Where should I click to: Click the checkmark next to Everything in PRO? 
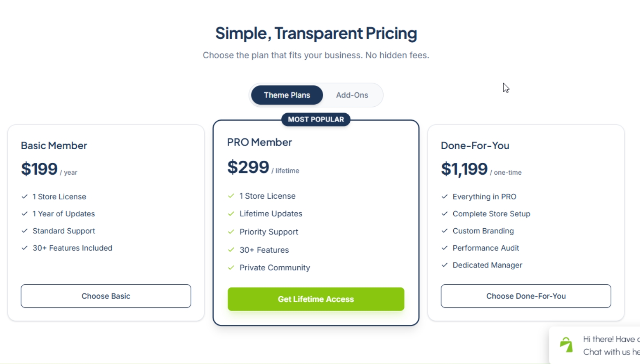pyautogui.click(x=444, y=196)
